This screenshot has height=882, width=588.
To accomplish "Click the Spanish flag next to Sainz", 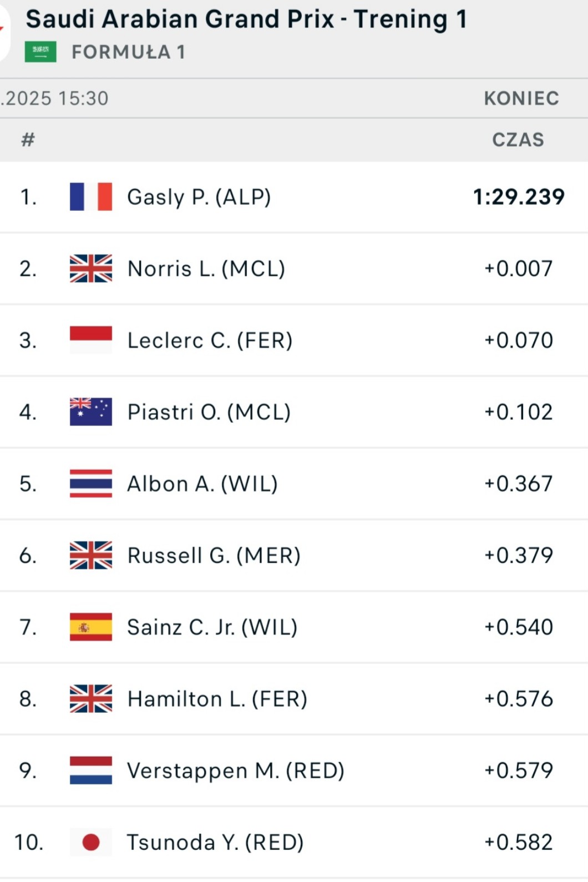I will (91, 627).
